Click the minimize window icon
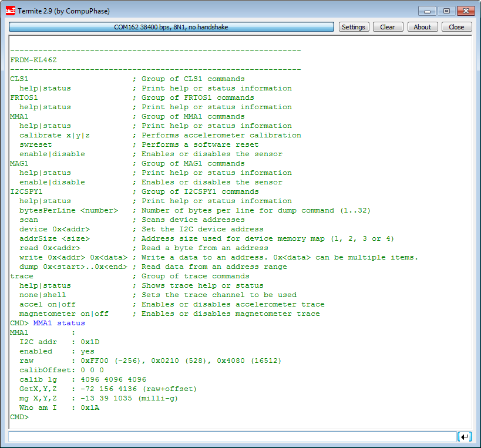This screenshot has height=448, width=481. [427, 11]
